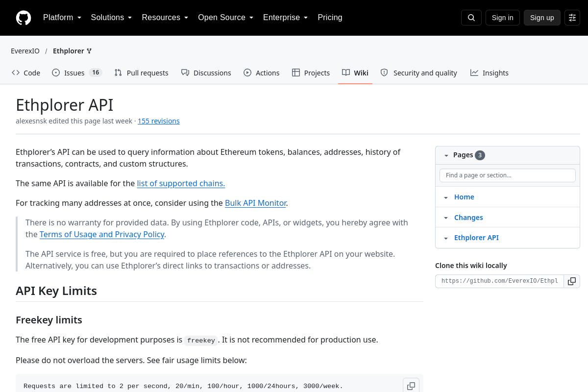This screenshot has width=588, height=392.
Task: Click the inline freekey code text
Action: coord(201,341)
